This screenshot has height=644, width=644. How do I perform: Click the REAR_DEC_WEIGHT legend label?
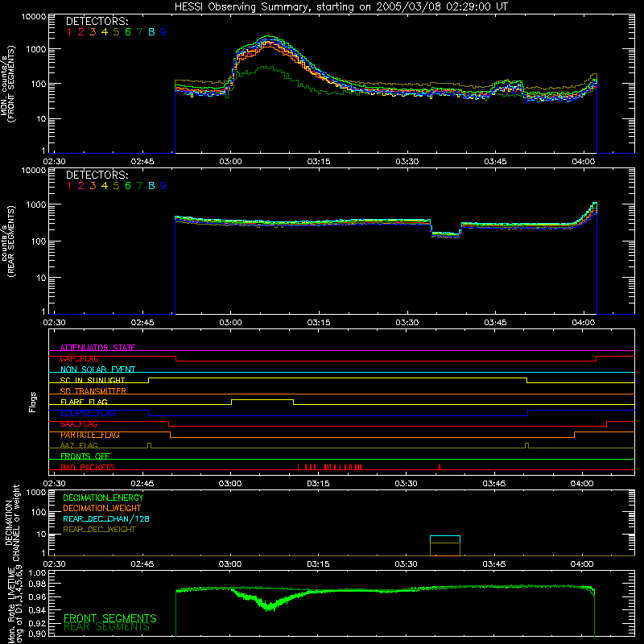coord(99,530)
